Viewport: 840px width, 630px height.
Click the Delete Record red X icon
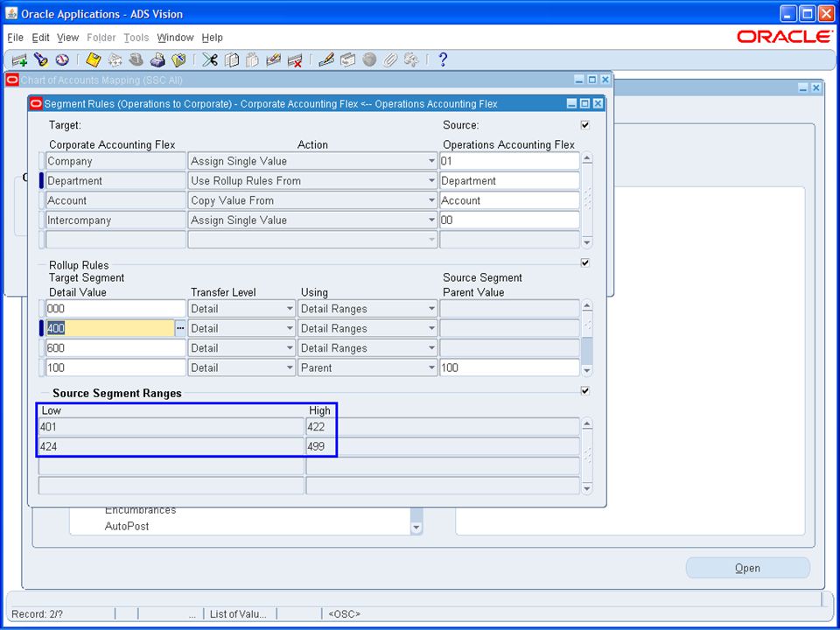pos(295,59)
